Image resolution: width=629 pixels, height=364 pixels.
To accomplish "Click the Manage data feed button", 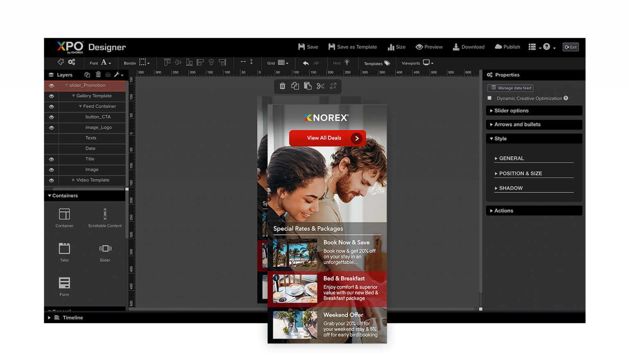I will click(x=510, y=88).
